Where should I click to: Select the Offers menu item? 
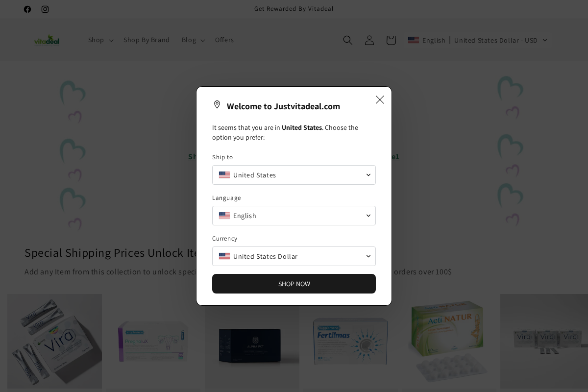click(x=224, y=40)
